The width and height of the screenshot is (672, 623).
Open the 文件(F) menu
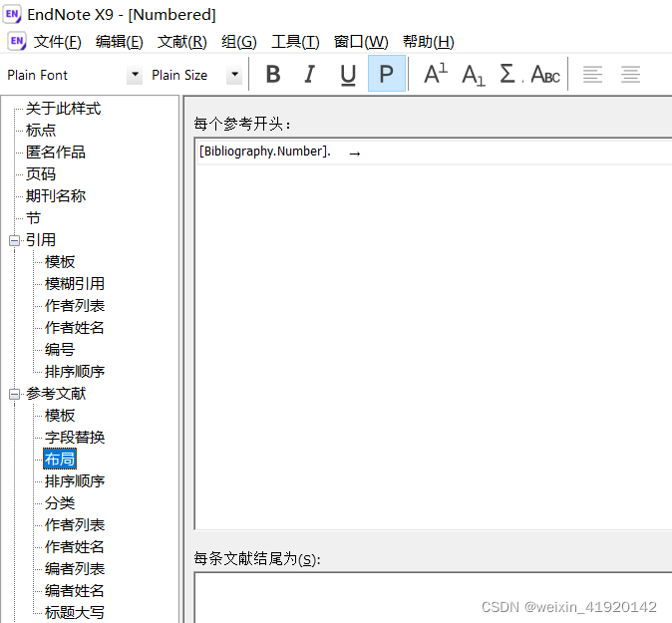(x=58, y=42)
